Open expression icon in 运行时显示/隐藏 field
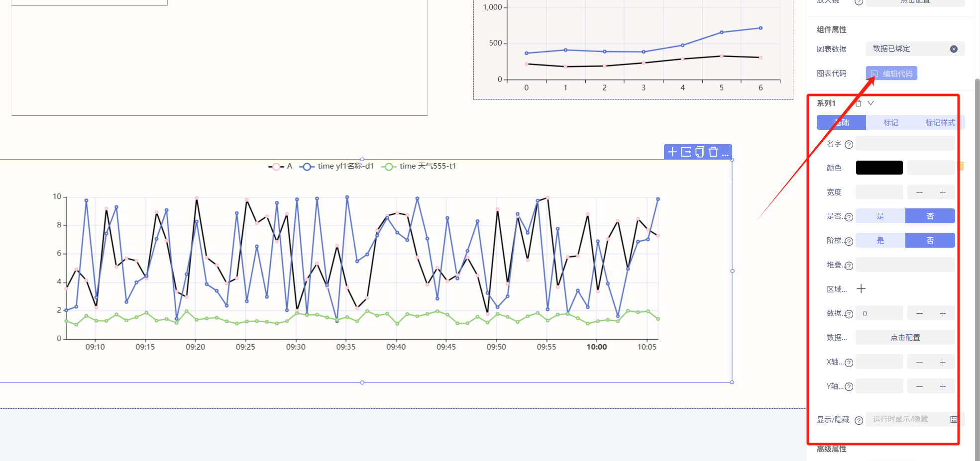This screenshot has width=980, height=461. coord(954,419)
